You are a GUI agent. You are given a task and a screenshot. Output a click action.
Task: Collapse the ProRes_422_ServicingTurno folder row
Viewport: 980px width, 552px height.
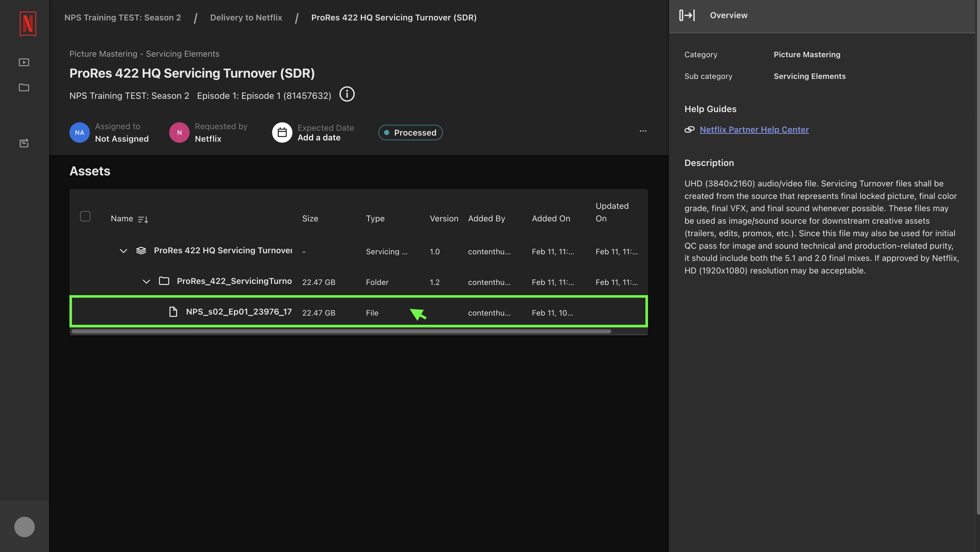[146, 281]
